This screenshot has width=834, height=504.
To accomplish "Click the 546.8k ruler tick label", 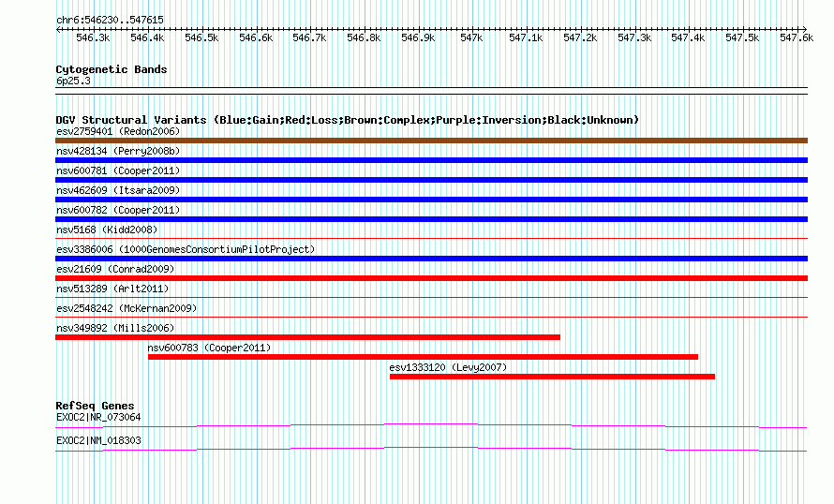I will [x=364, y=37].
